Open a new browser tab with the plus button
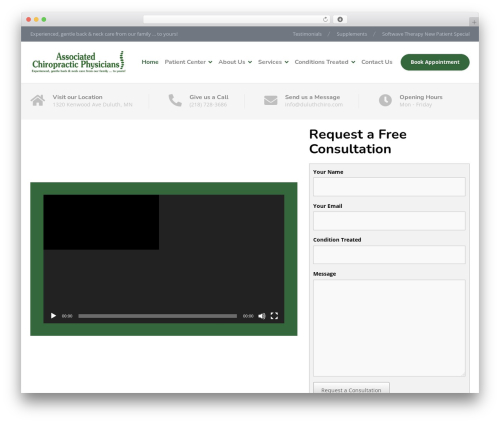500x423 pixels. click(474, 22)
